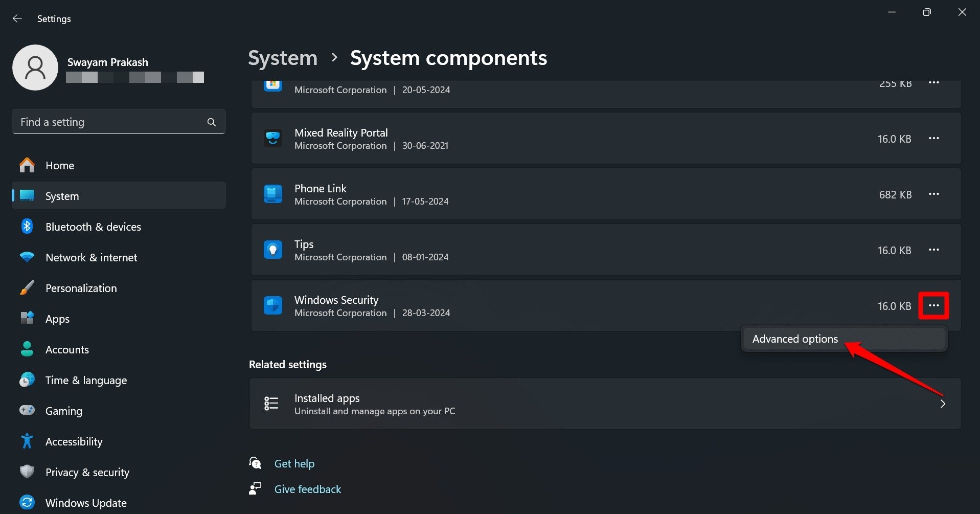Click the Windows Security shield icon
980x514 pixels.
[x=272, y=306]
